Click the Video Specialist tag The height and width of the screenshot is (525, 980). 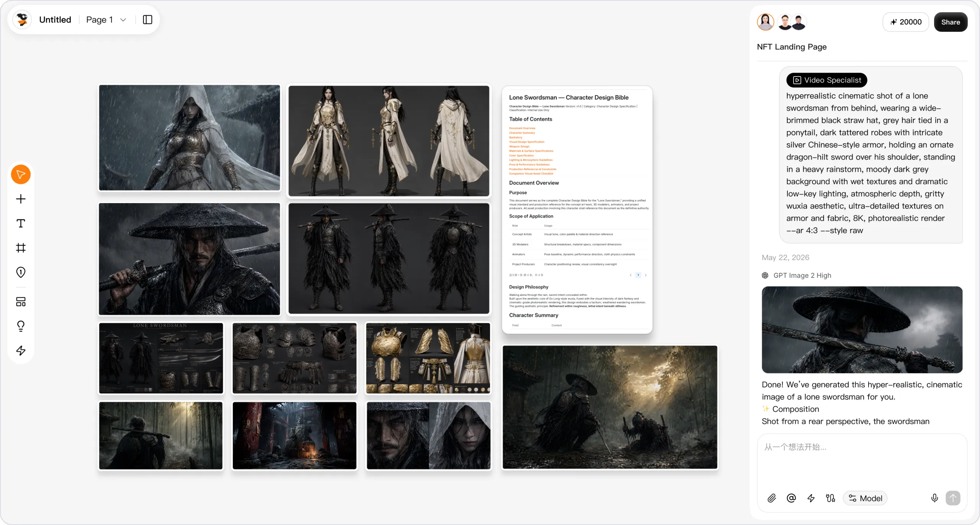coord(826,80)
